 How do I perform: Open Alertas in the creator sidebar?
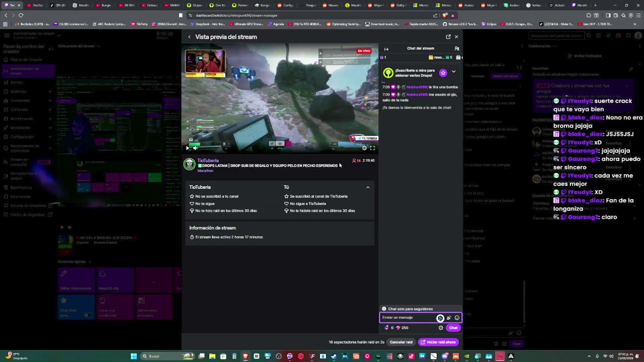28,82
